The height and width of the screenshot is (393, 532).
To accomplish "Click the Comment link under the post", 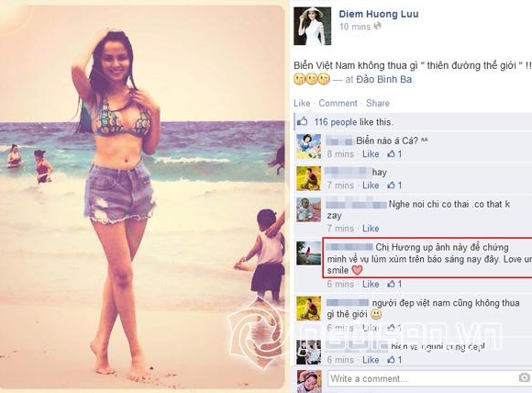I will 338,103.
